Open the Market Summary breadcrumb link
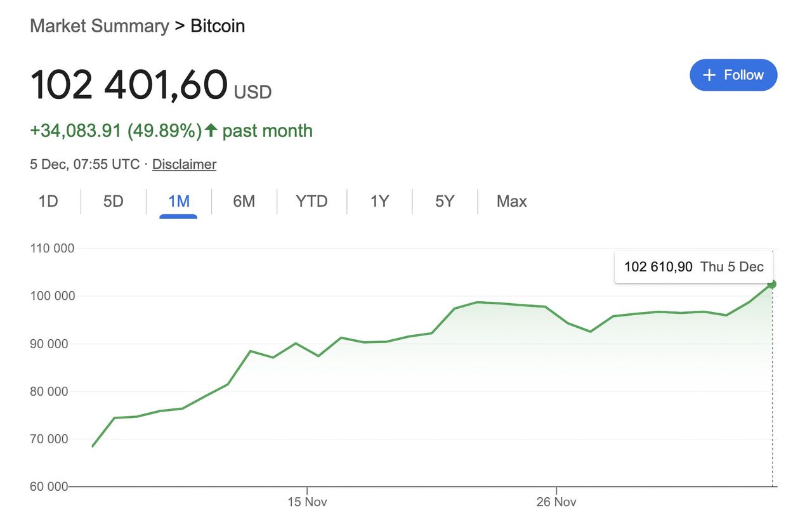The width and height of the screenshot is (812, 520). 99,26
